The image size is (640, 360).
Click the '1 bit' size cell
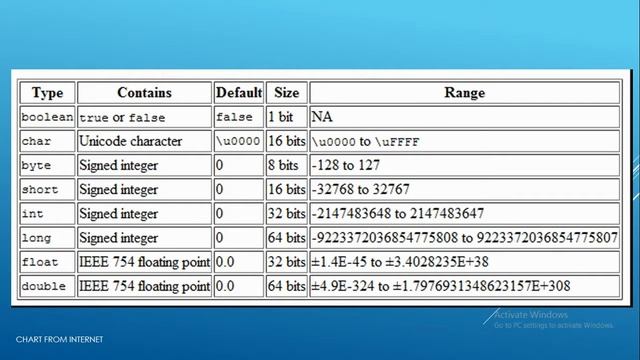[x=287, y=117]
